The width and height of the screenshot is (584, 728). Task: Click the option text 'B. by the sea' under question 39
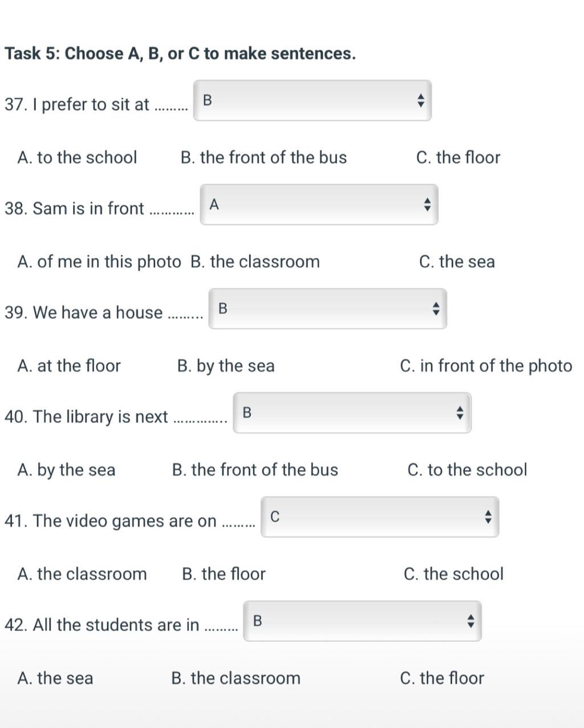226,366
